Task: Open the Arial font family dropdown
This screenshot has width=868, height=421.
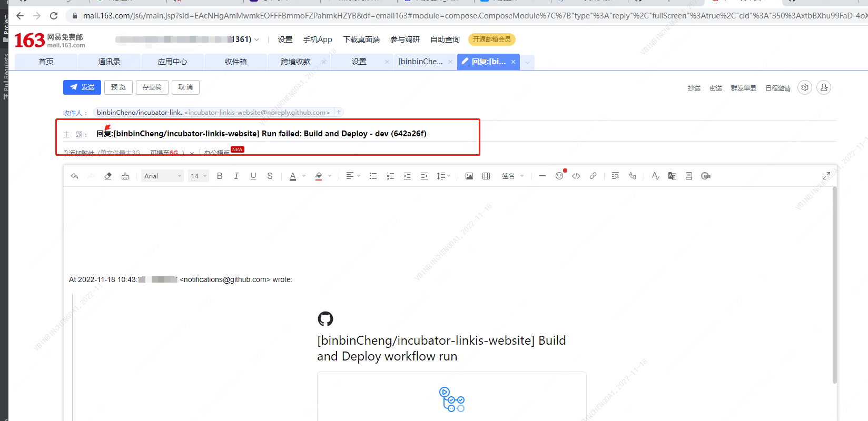Action: (162, 176)
